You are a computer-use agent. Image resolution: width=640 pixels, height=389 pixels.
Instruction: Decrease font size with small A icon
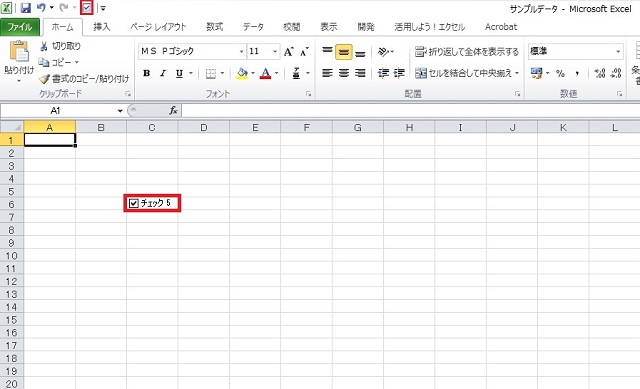(304, 51)
